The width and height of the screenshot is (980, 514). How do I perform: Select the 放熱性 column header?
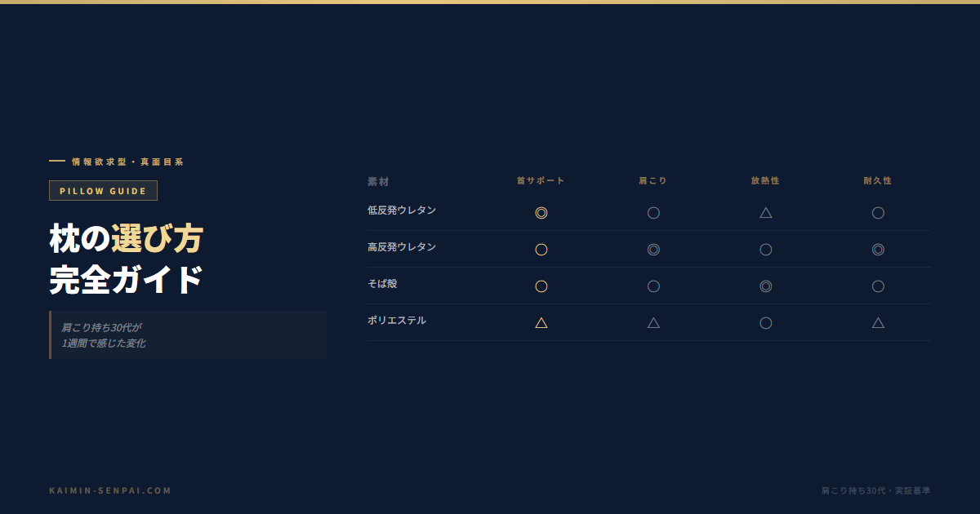pos(766,181)
